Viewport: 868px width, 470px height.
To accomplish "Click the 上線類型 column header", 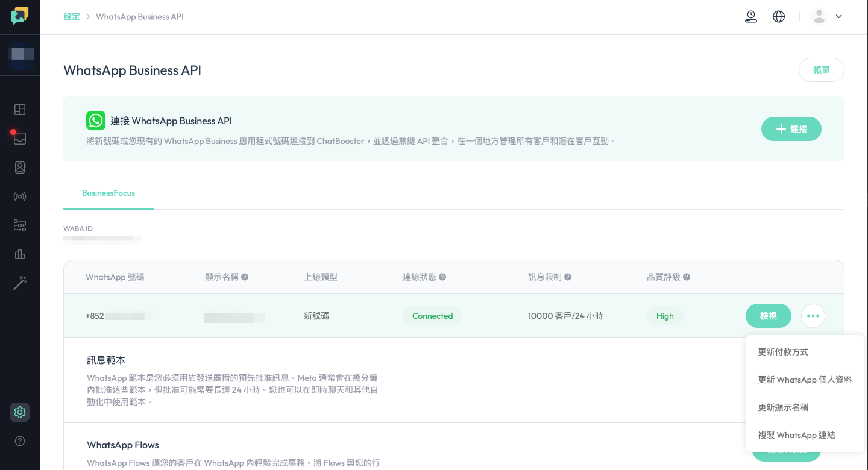I will [321, 277].
